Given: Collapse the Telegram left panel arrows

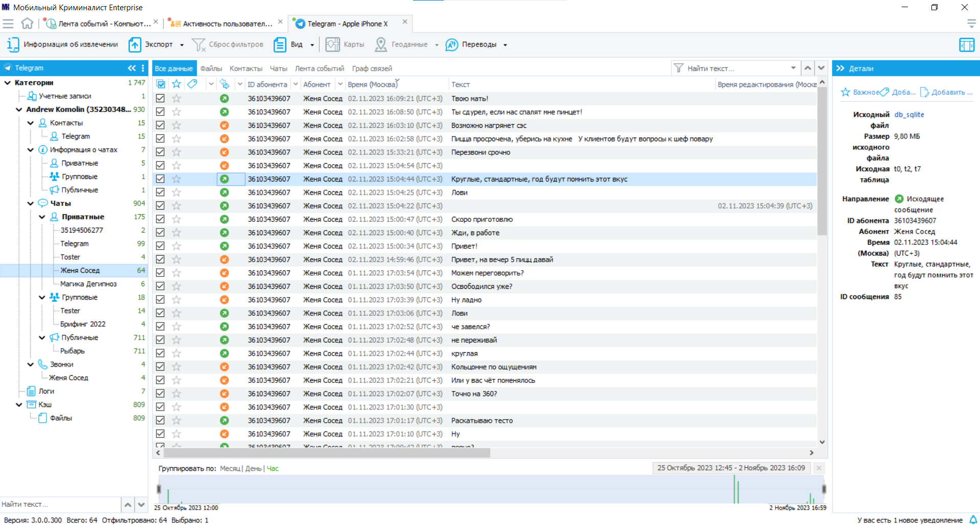Looking at the screenshot, I should 132,68.
